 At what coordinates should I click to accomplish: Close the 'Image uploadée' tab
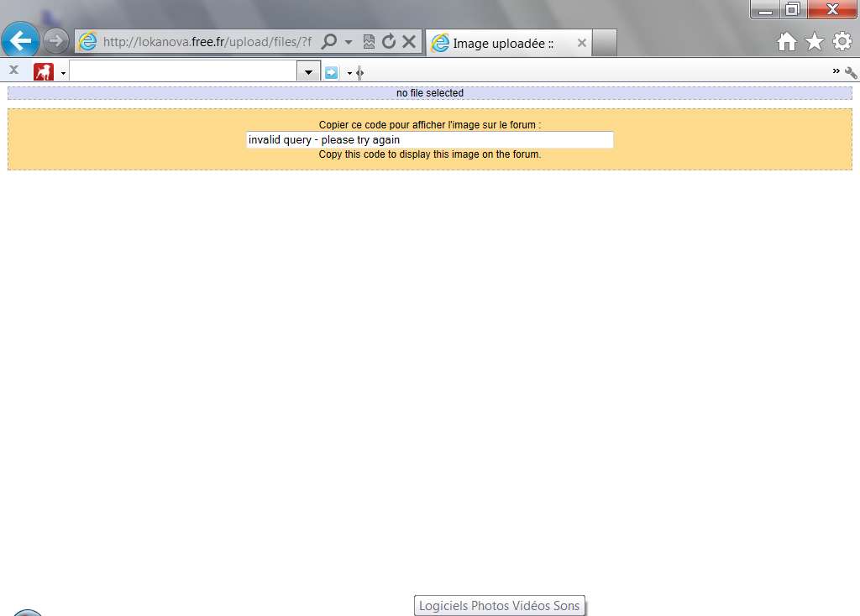click(x=581, y=43)
